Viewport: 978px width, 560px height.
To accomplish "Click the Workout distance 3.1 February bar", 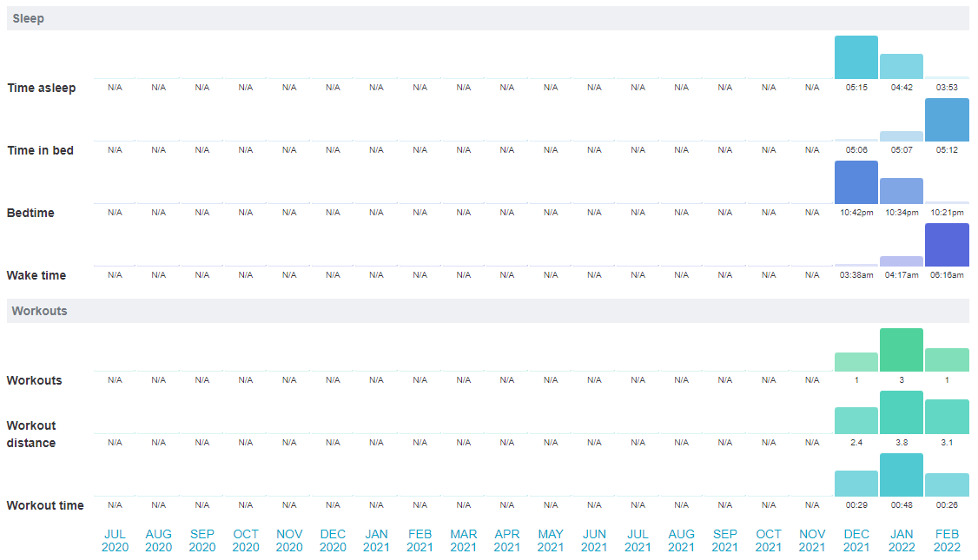I will (947, 417).
